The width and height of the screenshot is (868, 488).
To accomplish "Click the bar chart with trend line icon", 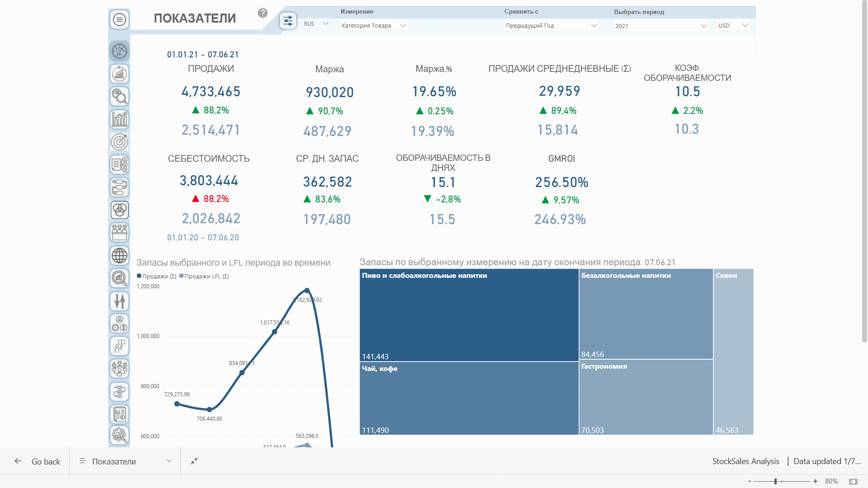I will point(119,119).
